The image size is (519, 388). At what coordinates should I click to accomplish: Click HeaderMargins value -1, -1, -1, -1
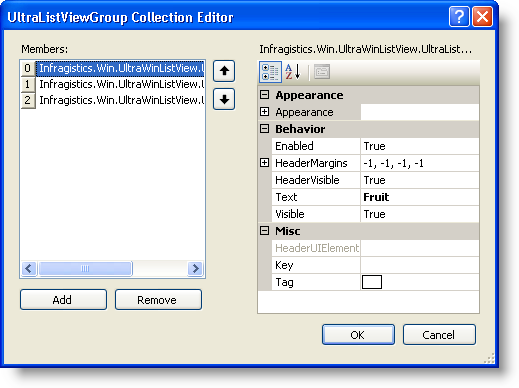point(420,163)
